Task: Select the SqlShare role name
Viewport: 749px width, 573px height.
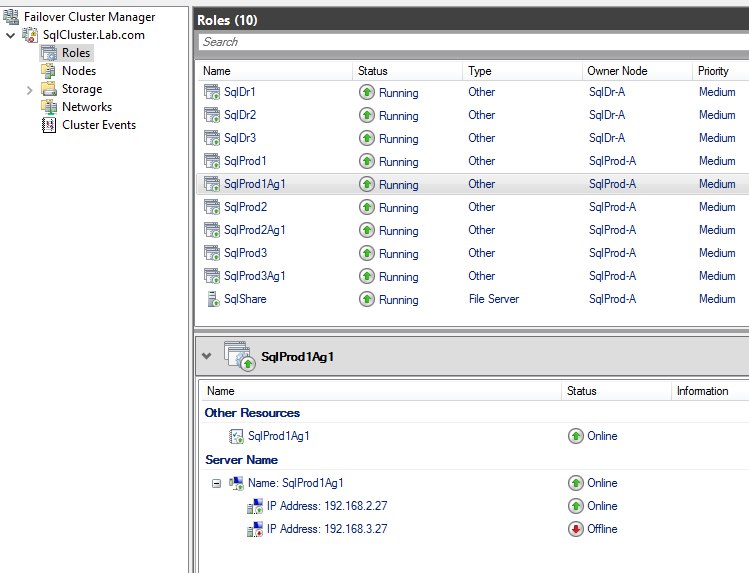Action: (245, 299)
